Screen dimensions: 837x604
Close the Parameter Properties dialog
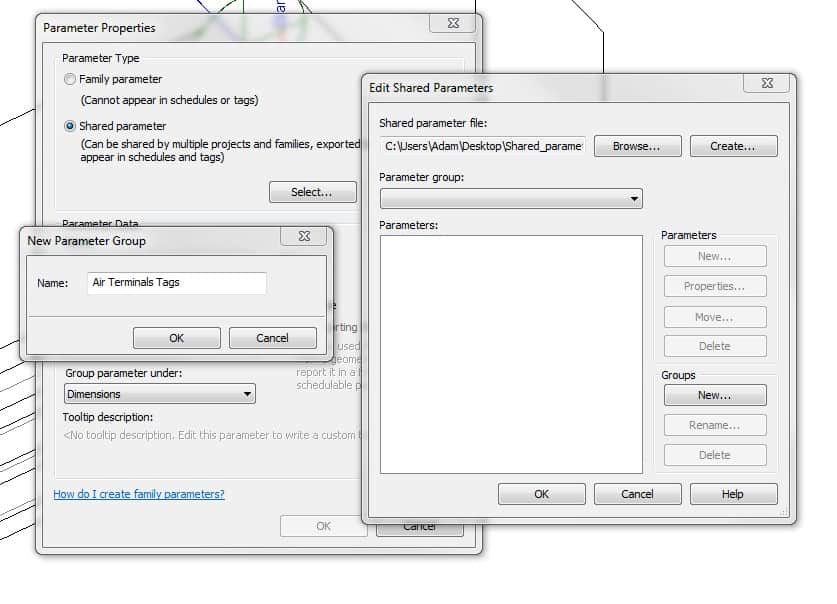[x=452, y=24]
